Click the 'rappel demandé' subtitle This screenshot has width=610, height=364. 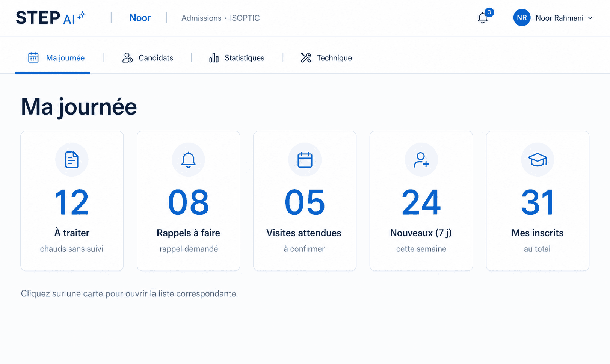click(x=189, y=249)
